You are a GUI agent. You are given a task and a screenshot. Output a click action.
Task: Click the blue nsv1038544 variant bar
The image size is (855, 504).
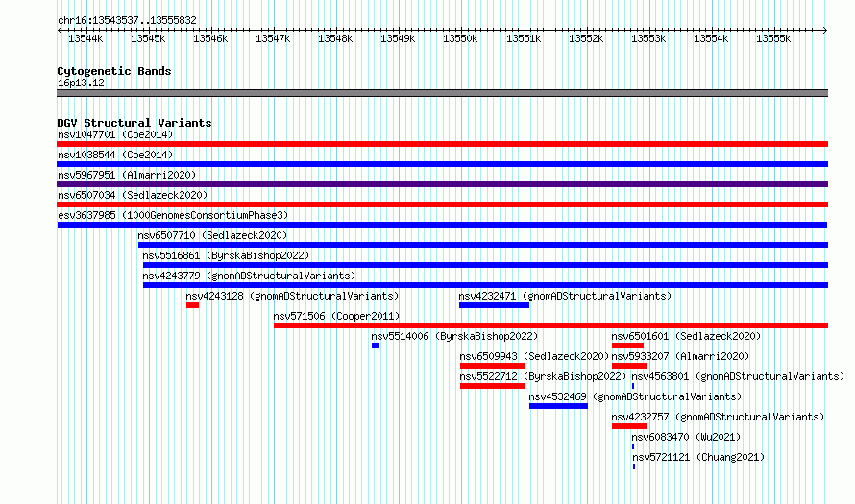[x=442, y=164]
